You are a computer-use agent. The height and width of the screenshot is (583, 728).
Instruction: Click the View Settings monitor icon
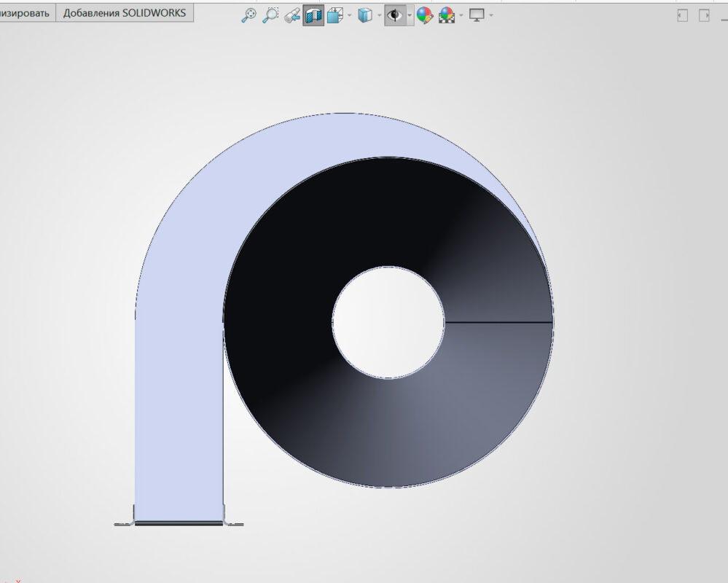point(477,15)
